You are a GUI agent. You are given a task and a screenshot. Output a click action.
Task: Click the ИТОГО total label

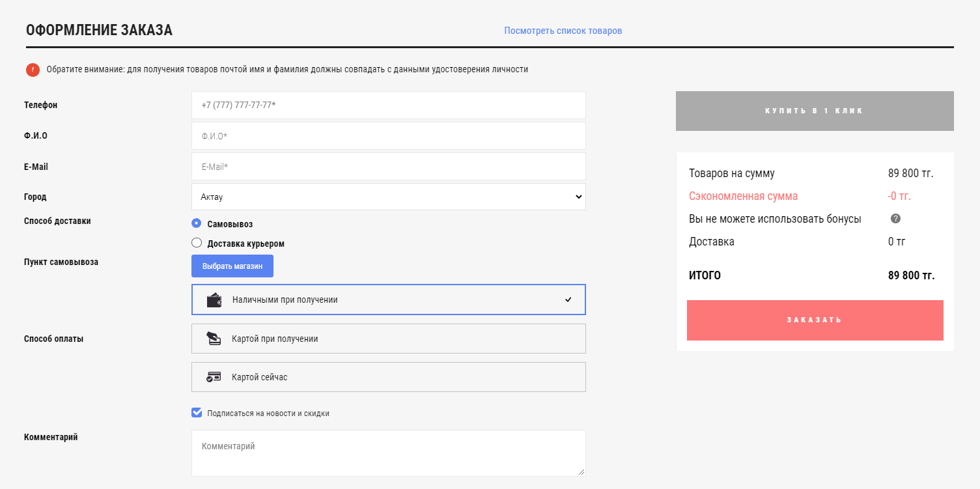click(x=705, y=275)
